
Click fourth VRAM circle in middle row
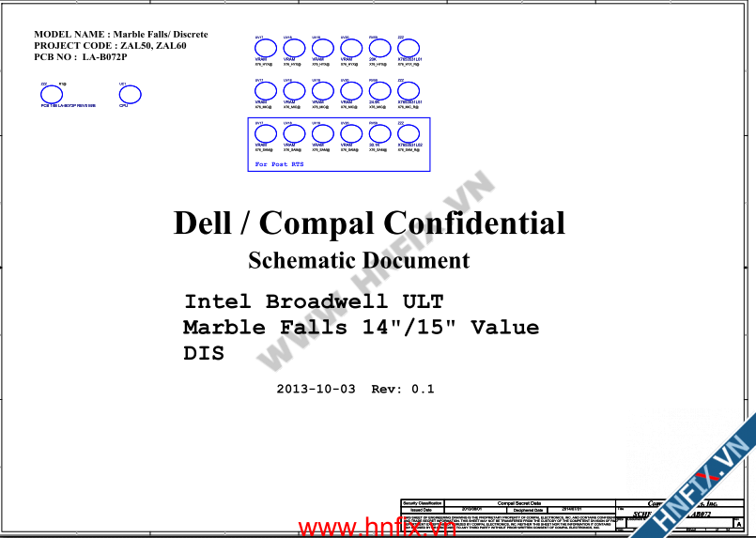[351, 91]
